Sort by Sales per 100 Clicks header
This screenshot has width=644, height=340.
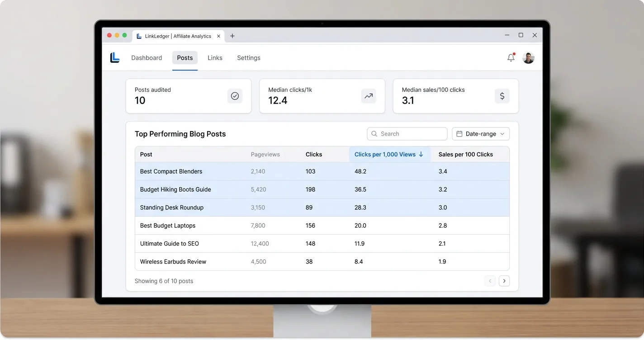click(x=466, y=154)
